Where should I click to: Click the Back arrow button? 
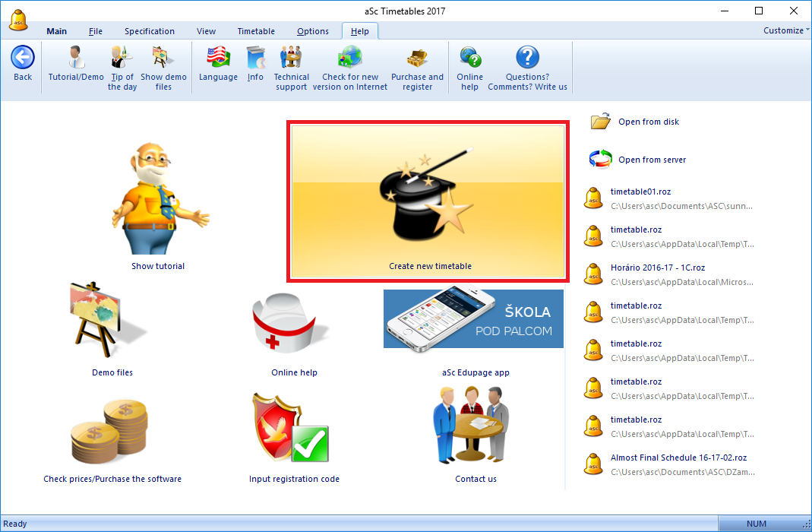point(23,59)
